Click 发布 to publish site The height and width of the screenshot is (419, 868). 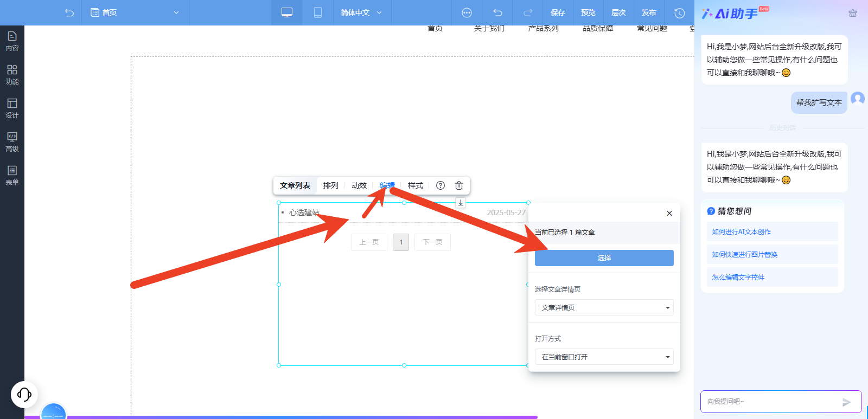[649, 12]
